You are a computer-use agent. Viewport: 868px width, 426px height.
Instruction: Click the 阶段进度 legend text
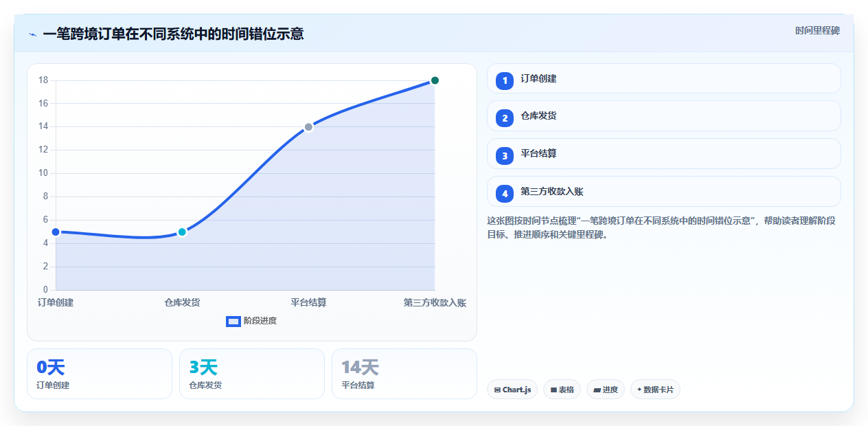(260, 321)
